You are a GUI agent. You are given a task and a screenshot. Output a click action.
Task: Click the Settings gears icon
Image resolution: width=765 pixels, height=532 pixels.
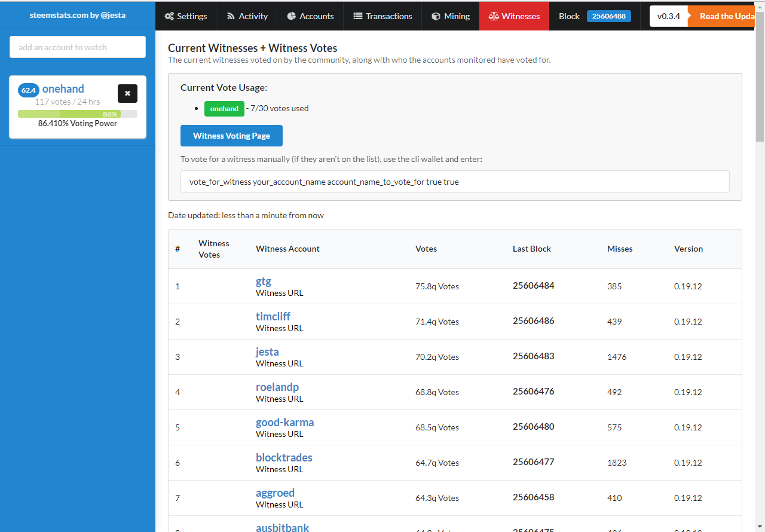[170, 17]
